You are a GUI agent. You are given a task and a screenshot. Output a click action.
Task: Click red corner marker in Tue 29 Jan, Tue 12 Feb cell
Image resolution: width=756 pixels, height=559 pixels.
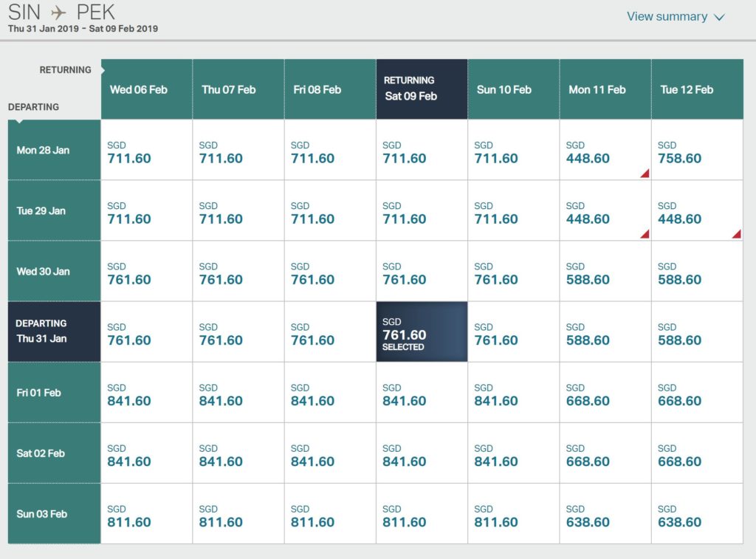tap(736, 234)
